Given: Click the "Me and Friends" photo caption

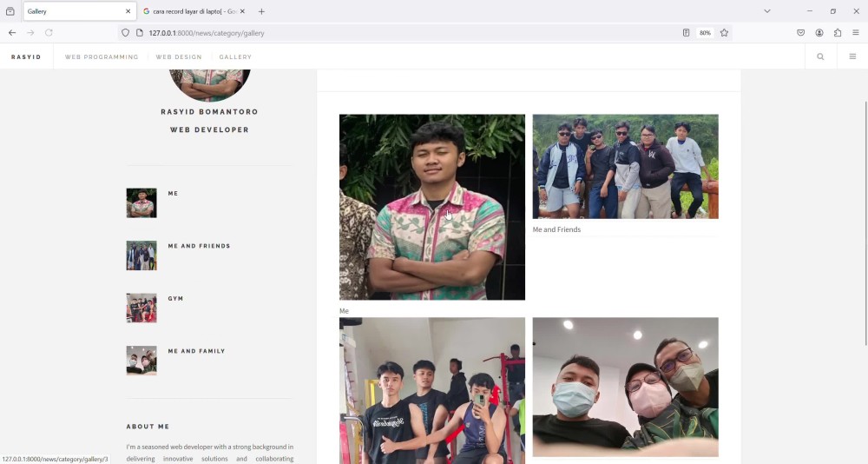Looking at the screenshot, I should pyautogui.click(x=556, y=229).
